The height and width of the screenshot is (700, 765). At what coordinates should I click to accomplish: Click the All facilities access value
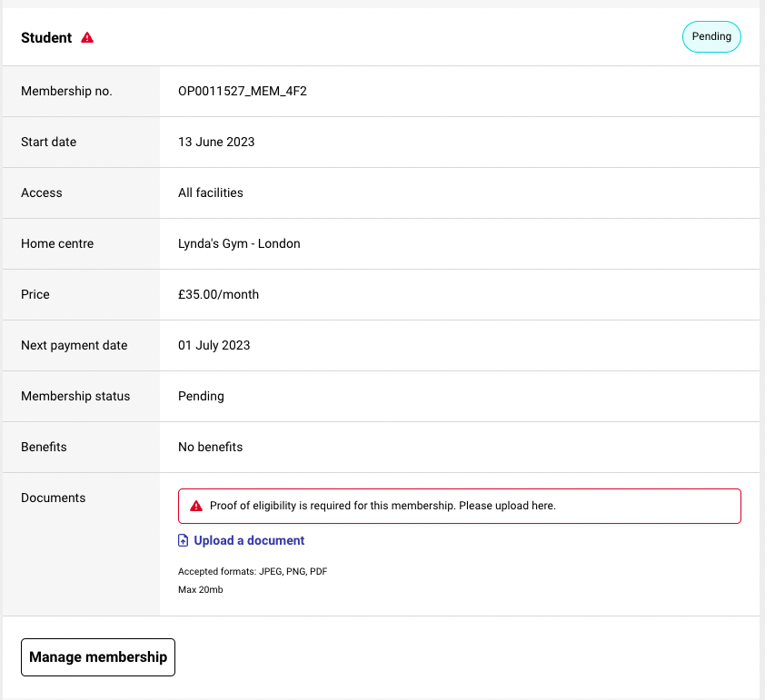(210, 192)
